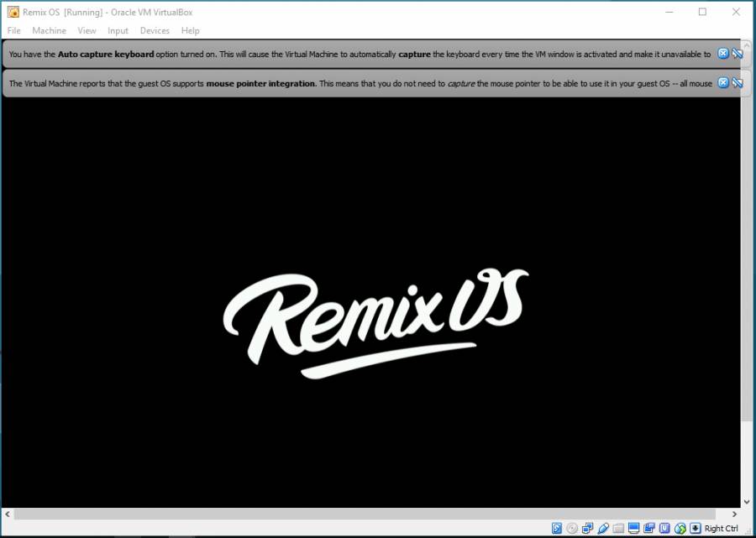Click the display monitor status icon
Viewport: 756px width, 538px height.
point(633,528)
